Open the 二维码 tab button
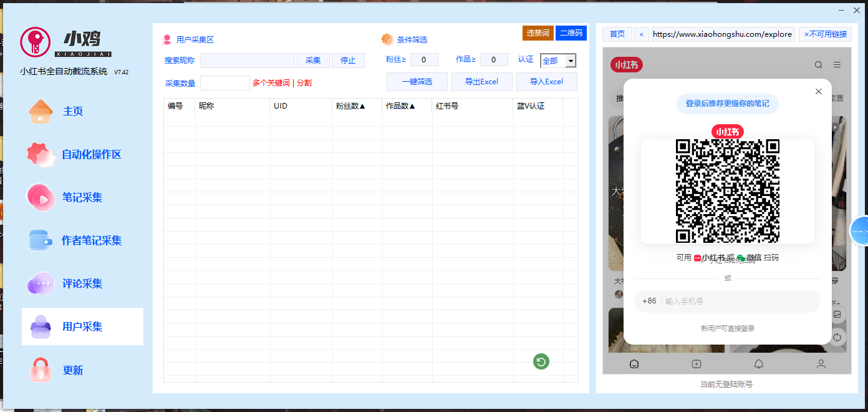This screenshot has height=412, width=868. pos(571,33)
